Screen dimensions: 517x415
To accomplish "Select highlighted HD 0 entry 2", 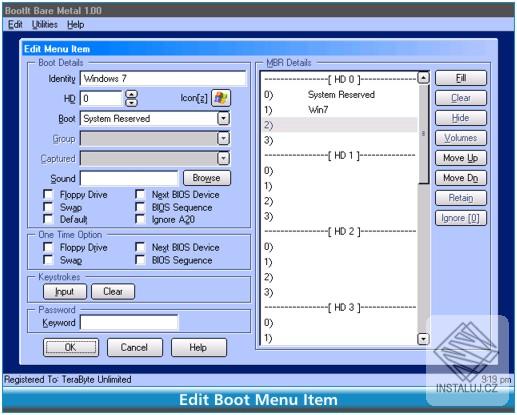I will 340,125.
